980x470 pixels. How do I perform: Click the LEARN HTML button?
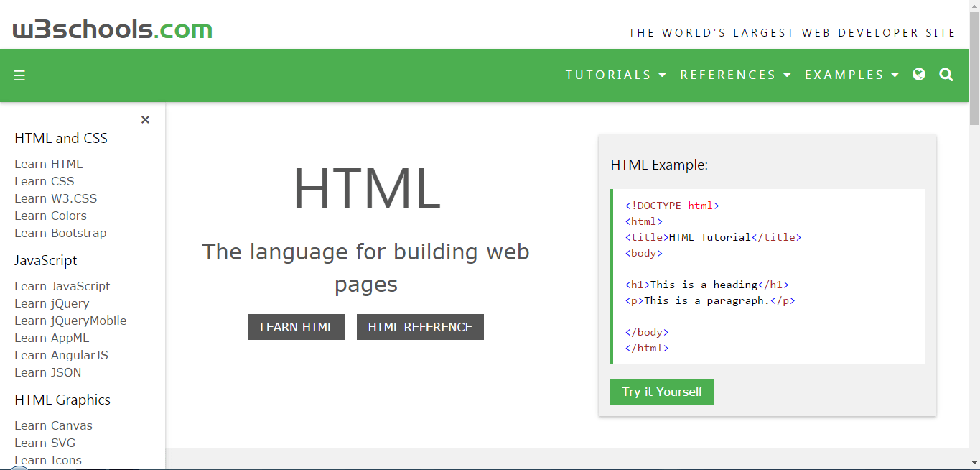(x=297, y=327)
